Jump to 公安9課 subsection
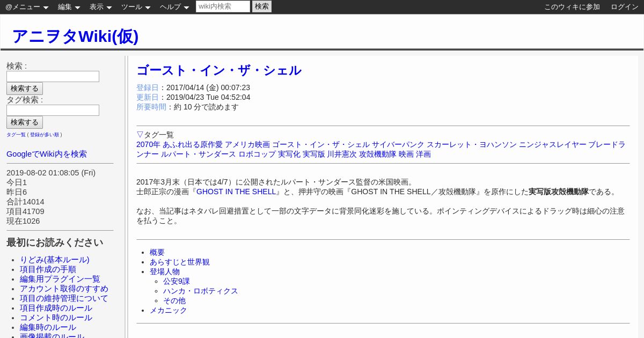The height and width of the screenshot is (338, 644). click(177, 281)
